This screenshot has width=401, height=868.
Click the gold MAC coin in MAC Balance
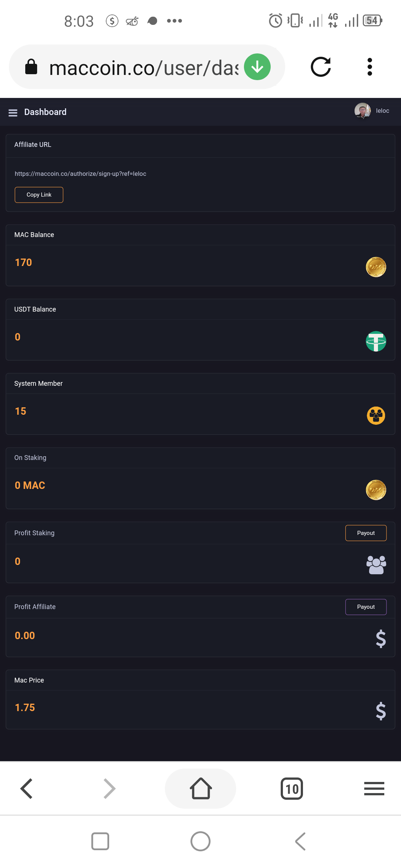click(376, 267)
